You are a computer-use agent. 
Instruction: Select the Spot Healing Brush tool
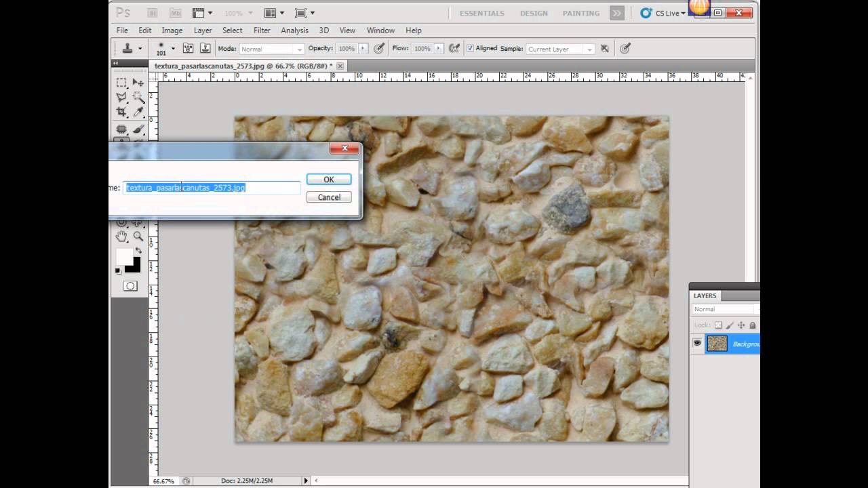pyautogui.click(x=121, y=129)
